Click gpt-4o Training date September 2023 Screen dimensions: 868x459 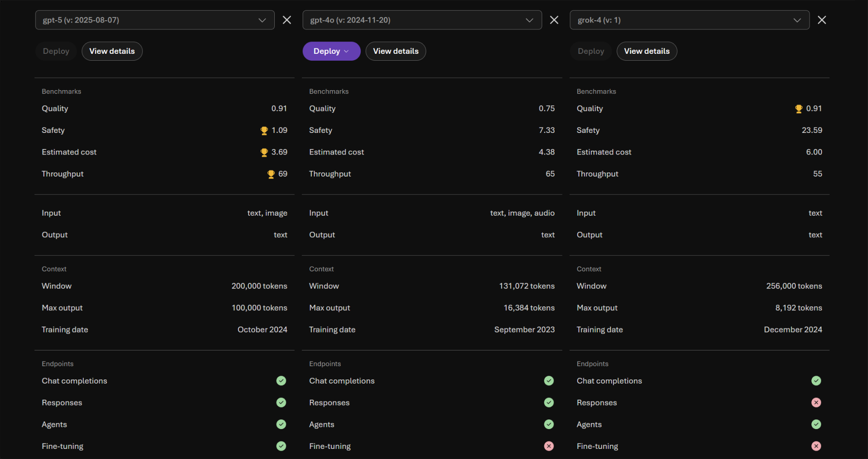pos(525,329)
